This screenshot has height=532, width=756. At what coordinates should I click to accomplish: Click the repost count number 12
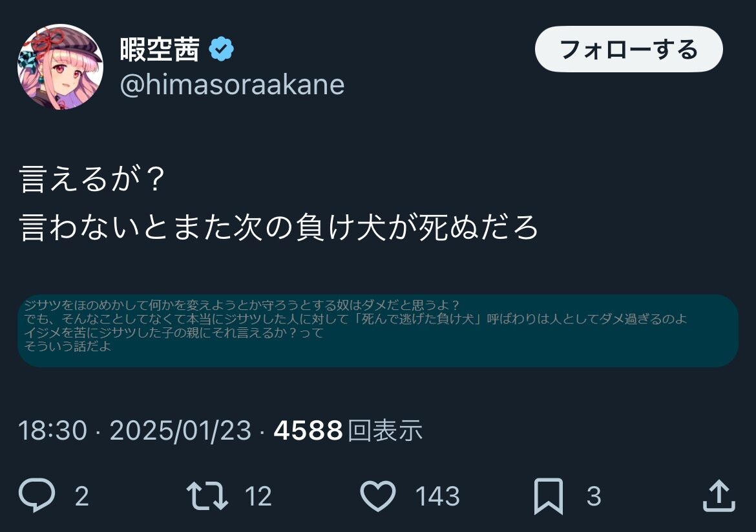pos(258,496)
